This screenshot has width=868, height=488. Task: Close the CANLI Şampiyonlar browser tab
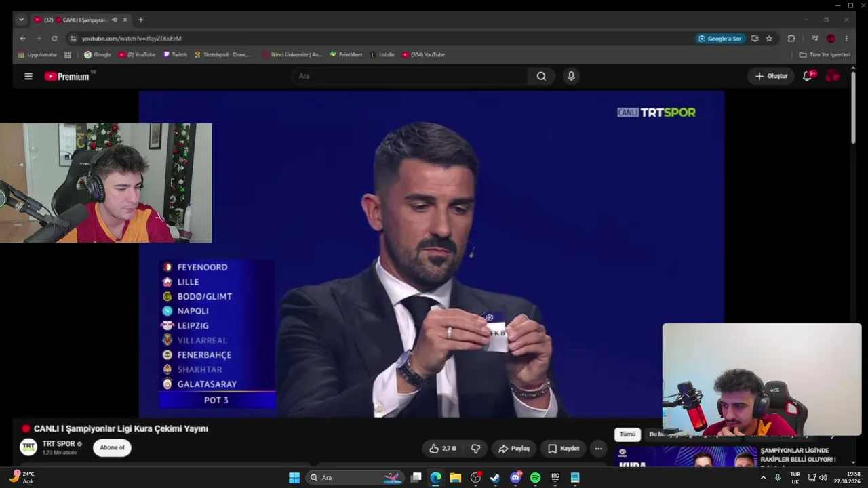coord(125,20)
